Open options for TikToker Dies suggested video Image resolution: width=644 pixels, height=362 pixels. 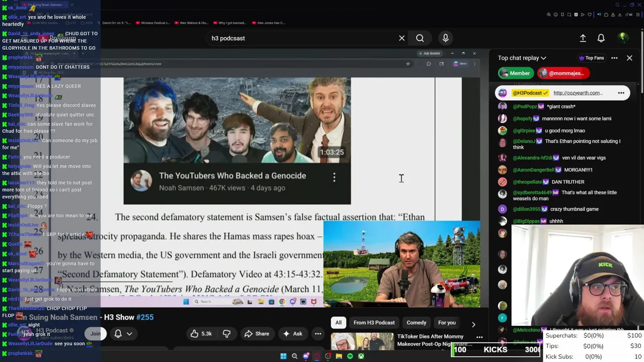click(479, 337)
